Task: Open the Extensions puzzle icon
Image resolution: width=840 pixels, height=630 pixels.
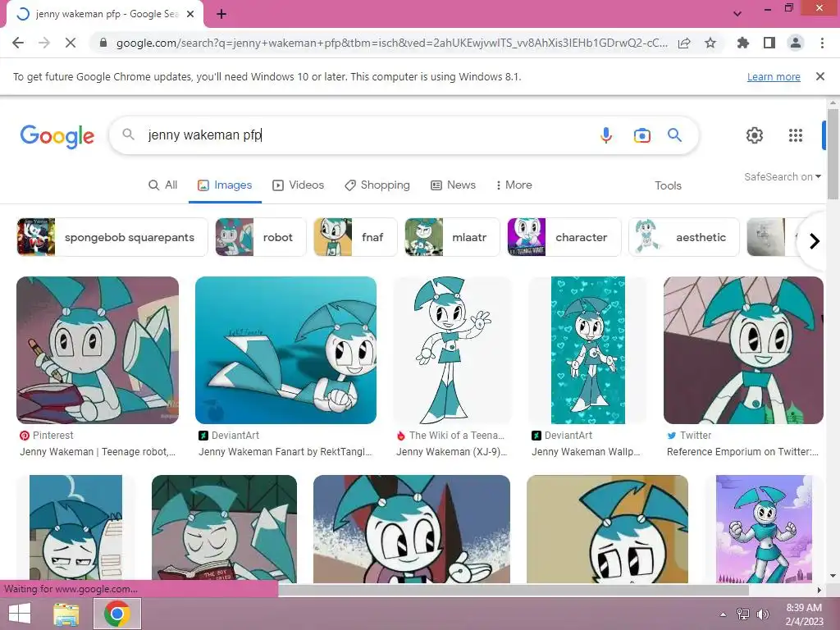Action: point(742,43)
